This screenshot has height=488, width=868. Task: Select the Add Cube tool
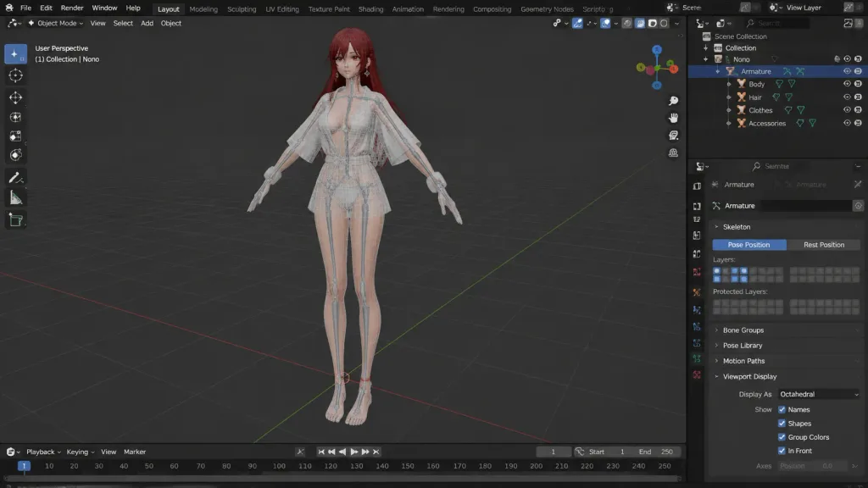click(x=15, y=220)
